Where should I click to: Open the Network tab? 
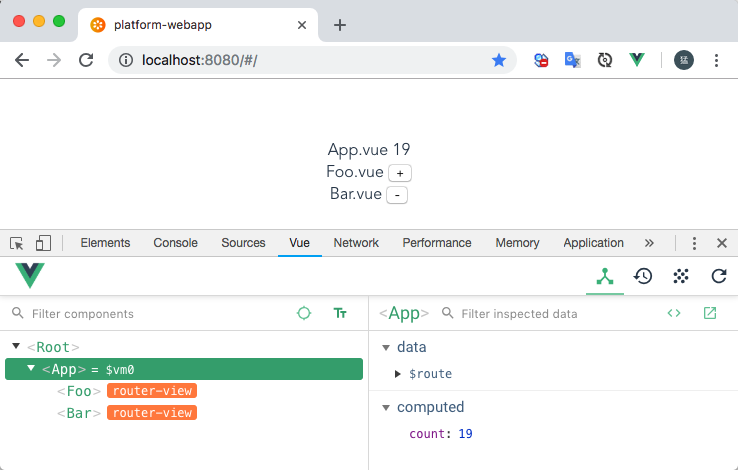(x=356, y=243)
